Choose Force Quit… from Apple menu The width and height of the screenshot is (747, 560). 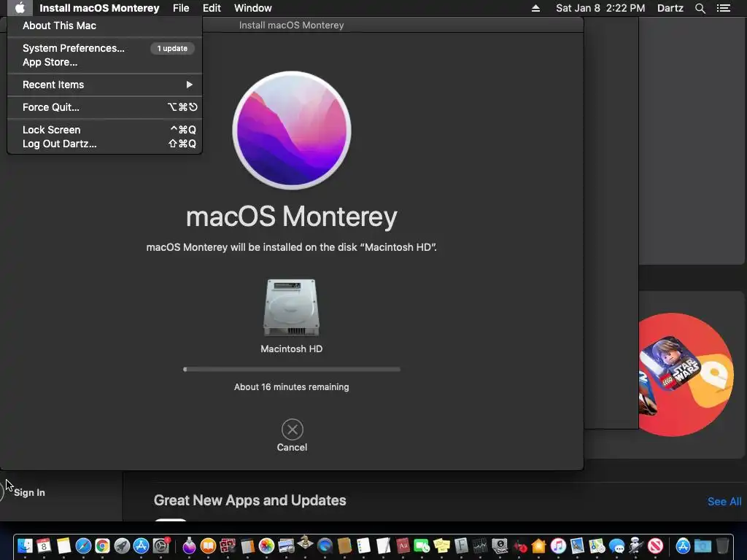[x=105, y=107]
